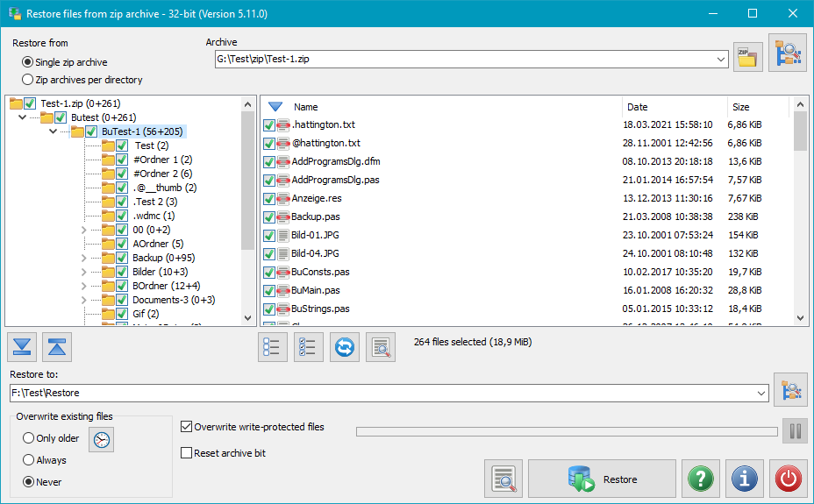Click folder icon of Gif (2)
Screen dimensions: 814x504
pyautogui.click(x=108, y=314)
